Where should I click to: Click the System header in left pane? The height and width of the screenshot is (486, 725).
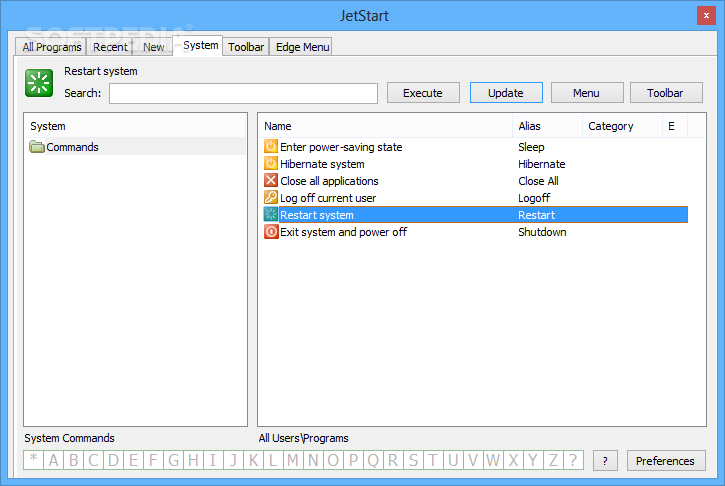135,126
